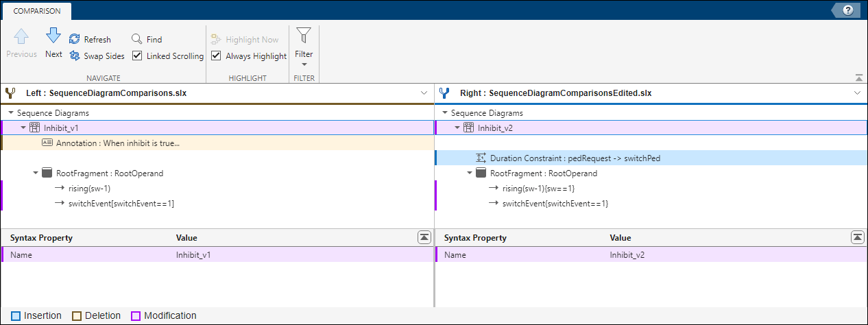The width and height of the screenshot is (868, 325).
Task: Toggle the Linked Scrolling checkbox
Action: coord(137,56)
